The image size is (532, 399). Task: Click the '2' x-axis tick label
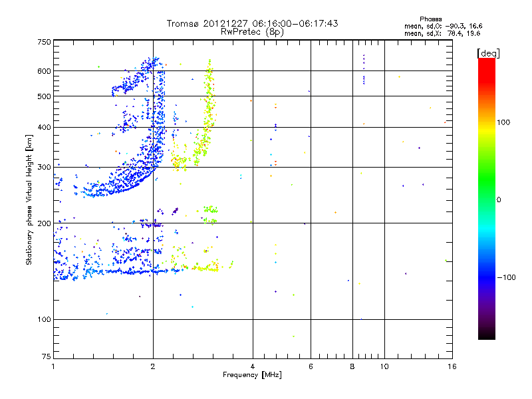(153, 366)
